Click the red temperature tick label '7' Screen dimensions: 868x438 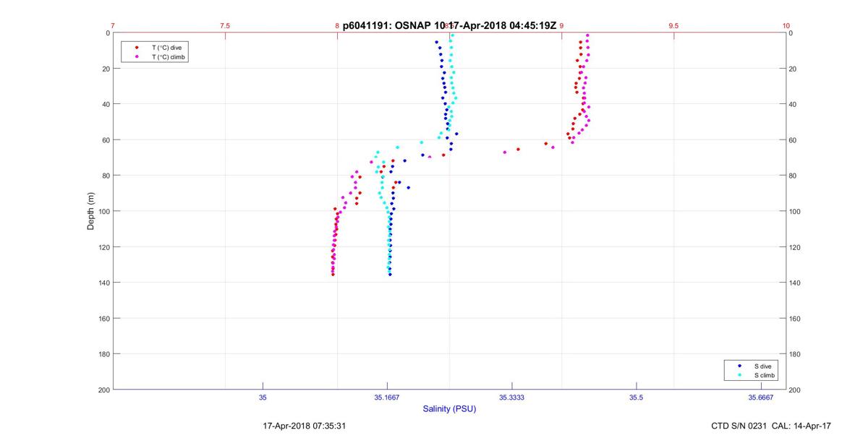(113, 25)
